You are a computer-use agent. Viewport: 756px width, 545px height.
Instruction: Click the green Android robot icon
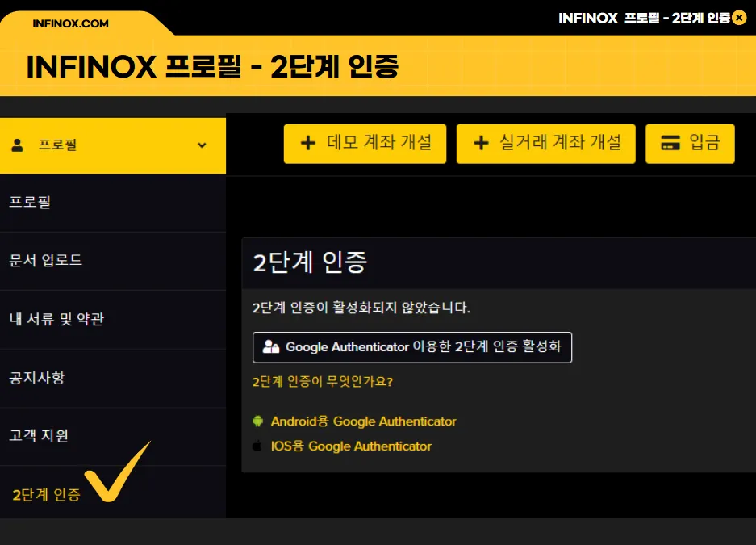[258, 421]
